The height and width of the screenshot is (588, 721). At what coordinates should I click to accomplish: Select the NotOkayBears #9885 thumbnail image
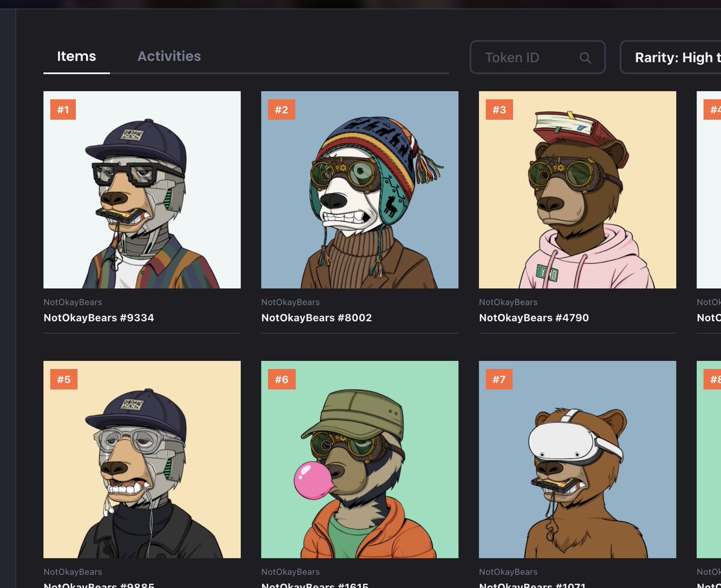pos(141,458)
